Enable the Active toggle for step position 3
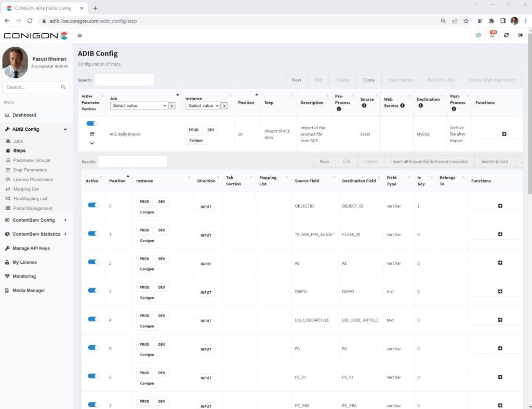The image size is (532, 409). tap(92, 290)
